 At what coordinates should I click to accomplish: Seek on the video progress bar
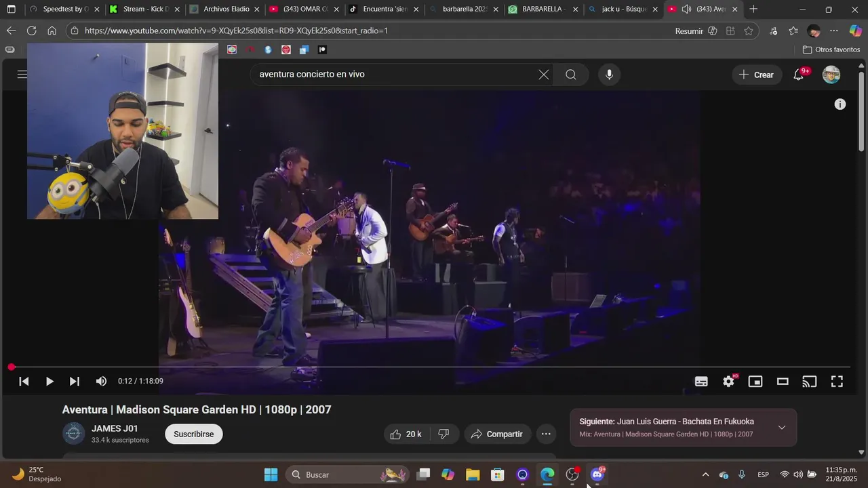pyautogui.click(x=430, y=367)
